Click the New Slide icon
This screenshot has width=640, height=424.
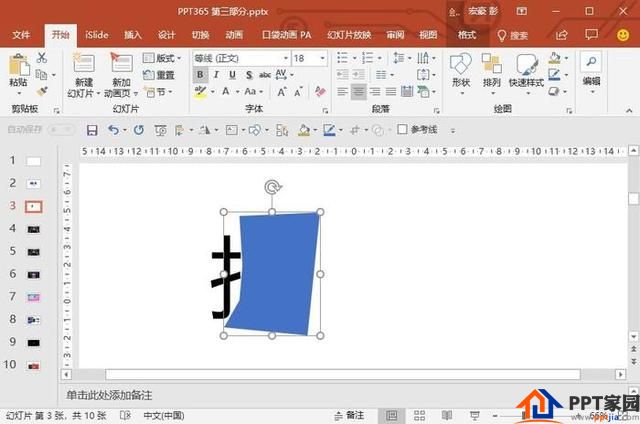pyautogui.click(x=84, y=62)
